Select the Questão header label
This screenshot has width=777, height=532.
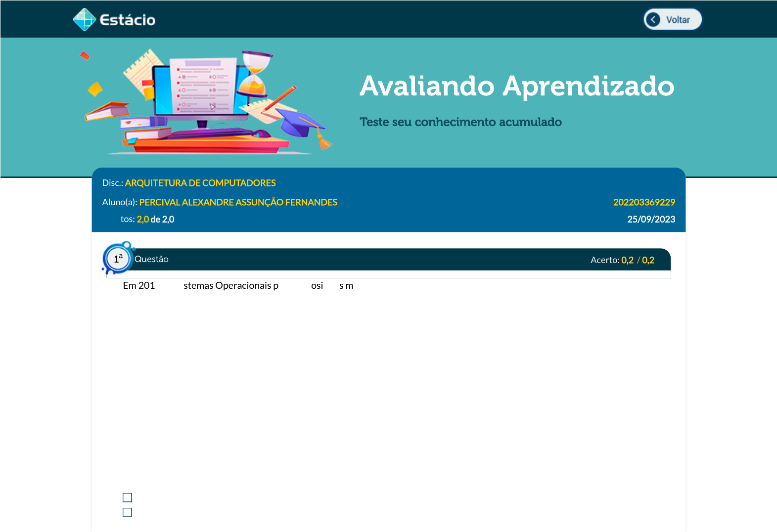151,259
